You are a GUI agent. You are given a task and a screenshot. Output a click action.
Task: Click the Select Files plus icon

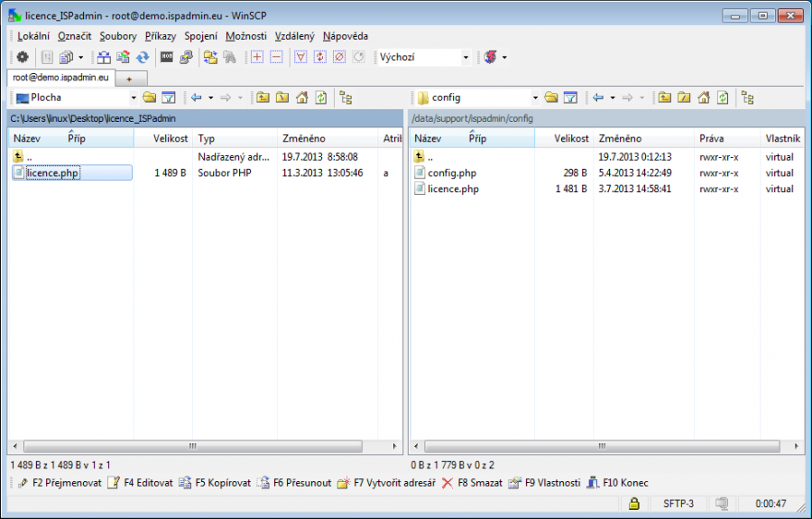coord(257,57)
